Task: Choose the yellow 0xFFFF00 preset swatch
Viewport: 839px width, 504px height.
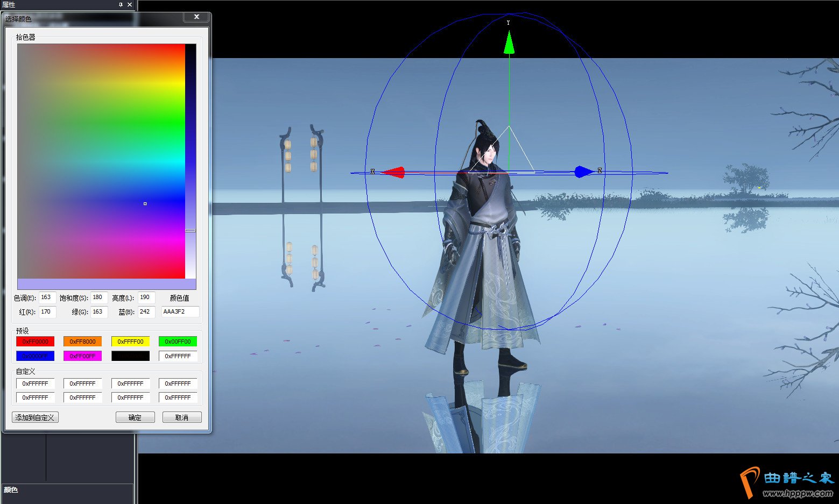Action: pyautogui.click(x=130, y=342)
